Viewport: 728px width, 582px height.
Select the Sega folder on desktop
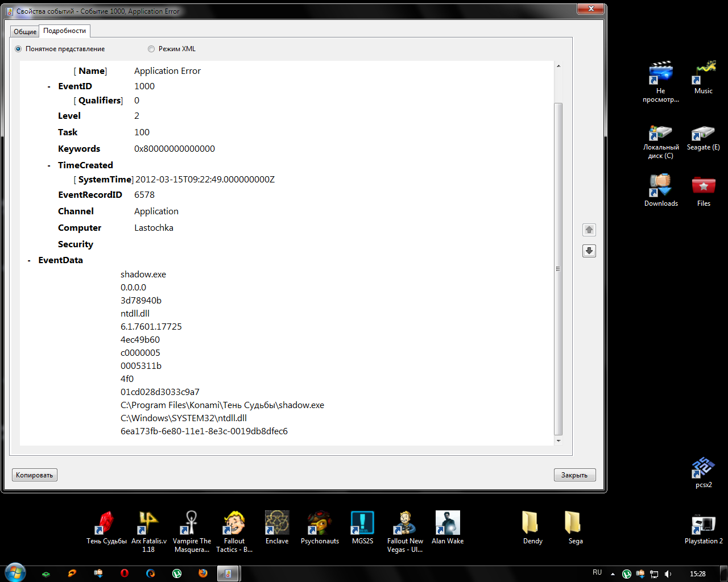pyautogui.click(x=575, y=527)
